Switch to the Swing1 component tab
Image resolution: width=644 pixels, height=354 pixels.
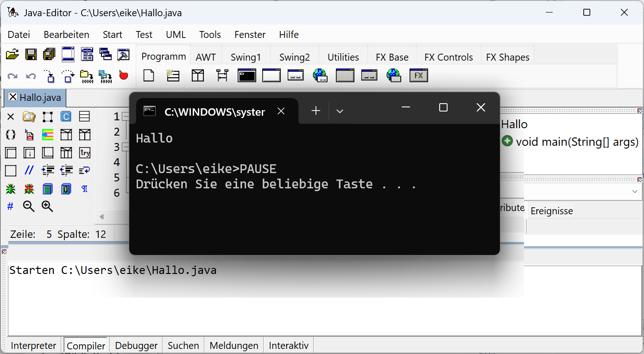click(x=246, y=57)
